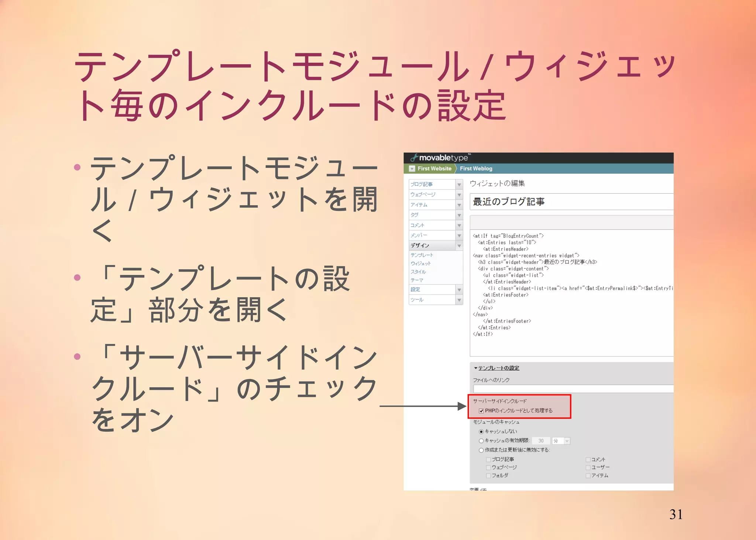This screenshot has width=756, height=540.
Task: Check the コメント cache checkbox
Action: pyautogui.click(x=588, y=460)
